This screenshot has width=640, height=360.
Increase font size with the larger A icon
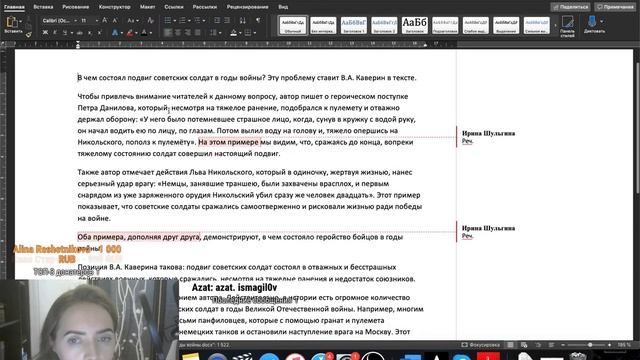tap(105, 20)
